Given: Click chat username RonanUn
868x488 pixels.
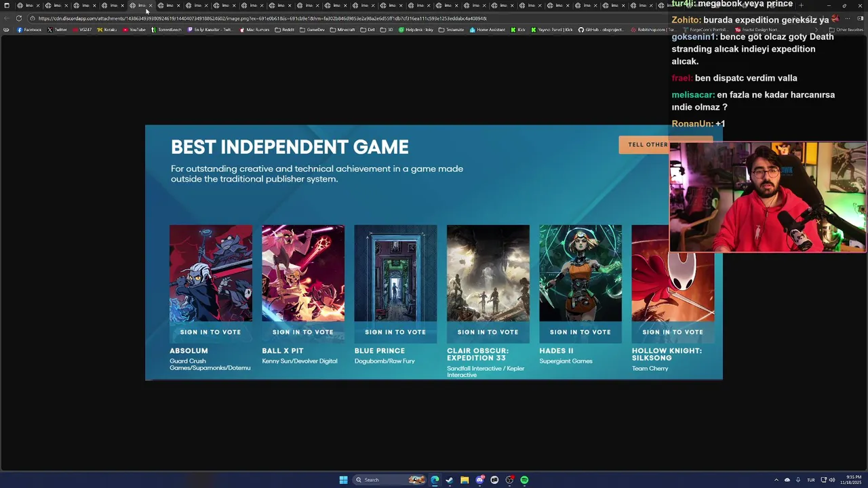Looking at the screenshot, I should (692, 124).
